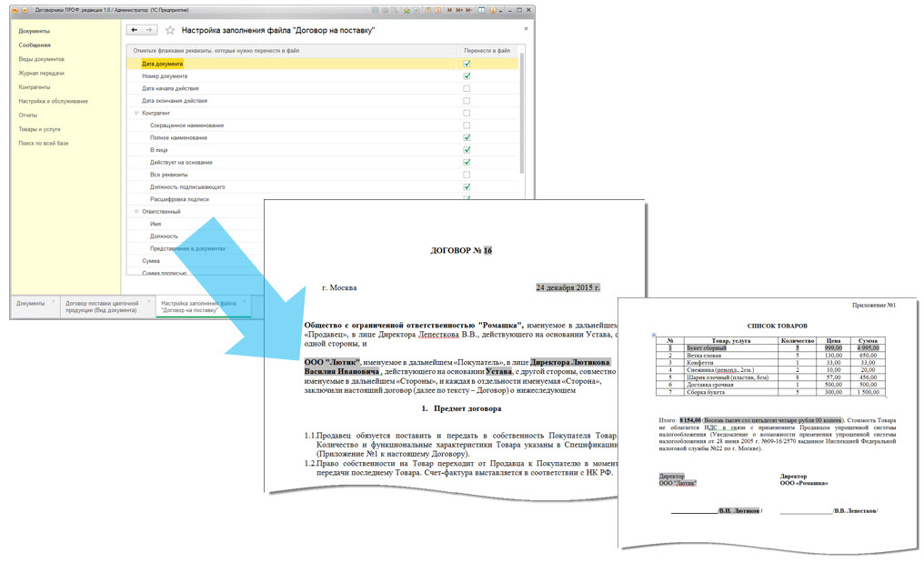This screenshot has width=924, height=563.
Task: Check the Все реквизиты checkbox
Action: (467, 175)
